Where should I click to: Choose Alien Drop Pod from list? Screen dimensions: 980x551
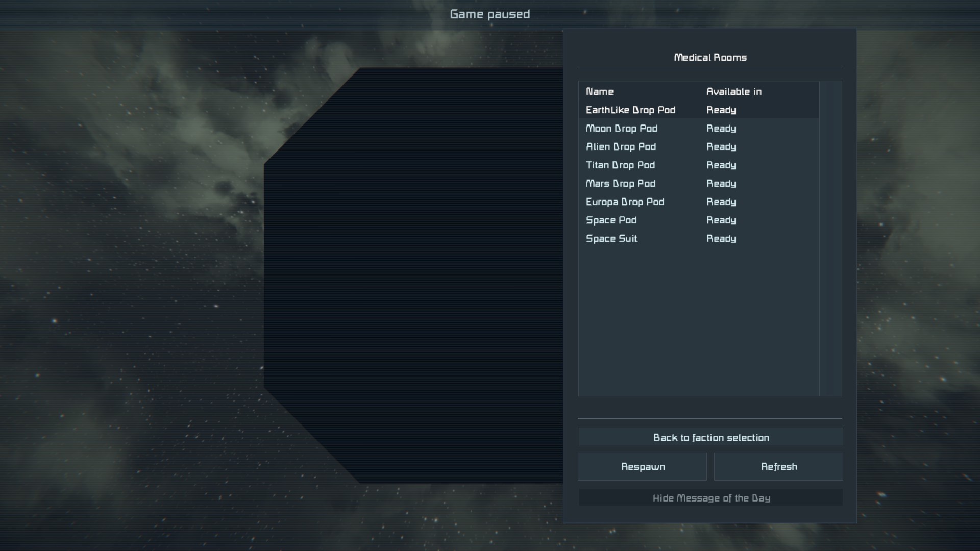(621, 147)
